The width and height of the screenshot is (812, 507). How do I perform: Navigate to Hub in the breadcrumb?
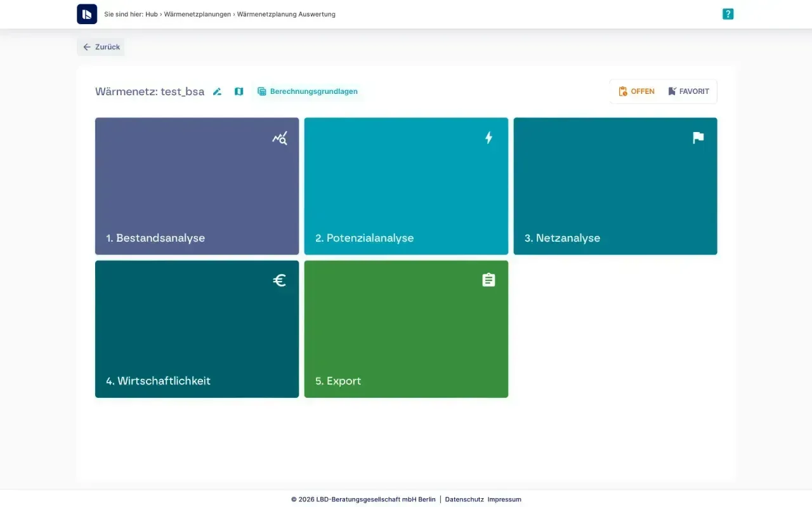(152, 14)
